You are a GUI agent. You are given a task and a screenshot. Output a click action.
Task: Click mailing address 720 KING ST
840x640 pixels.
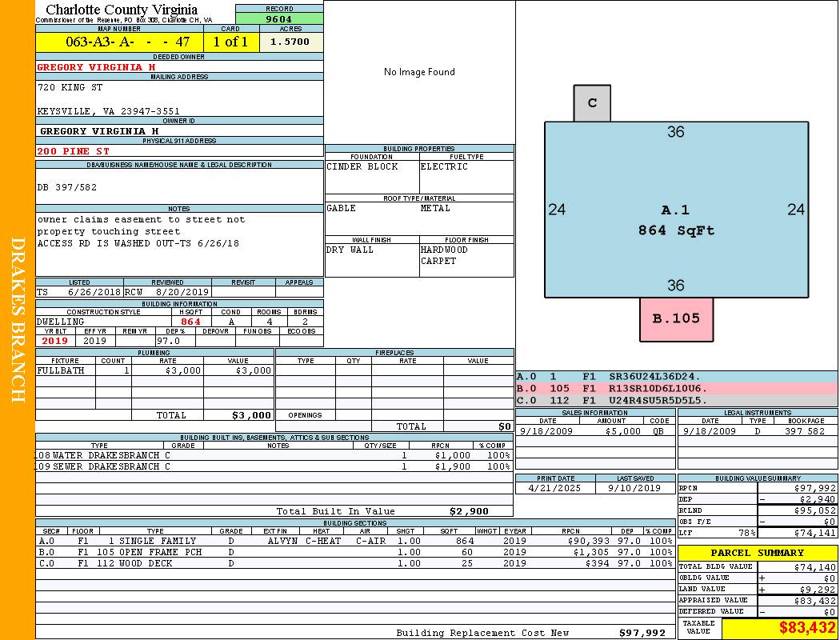(70, 86)
